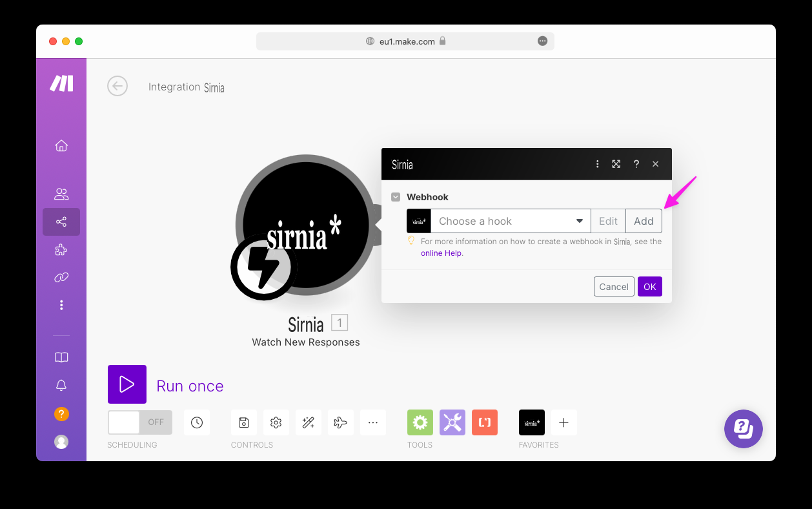Open the support chat bubble
Screen dimensions: 812x509
tap(744, 428)
